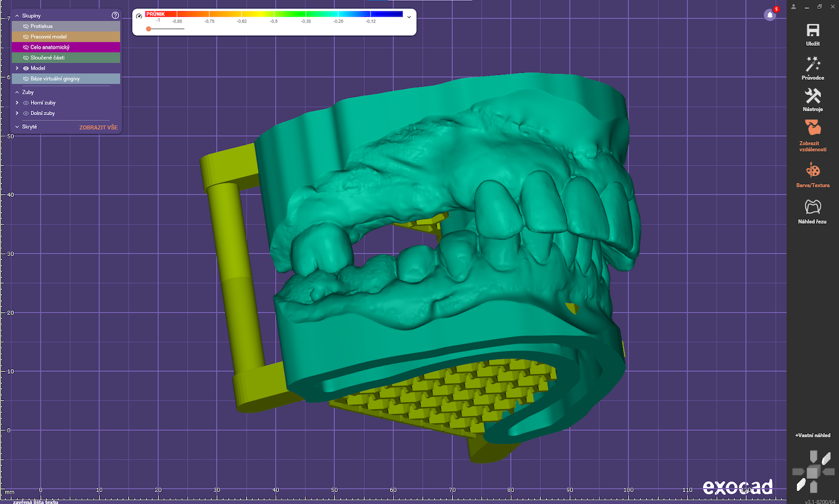The height and width of the screenshot is (504, 839).
Task: Click the orange slider handle under Průnik scale
Action: [148, 29]
